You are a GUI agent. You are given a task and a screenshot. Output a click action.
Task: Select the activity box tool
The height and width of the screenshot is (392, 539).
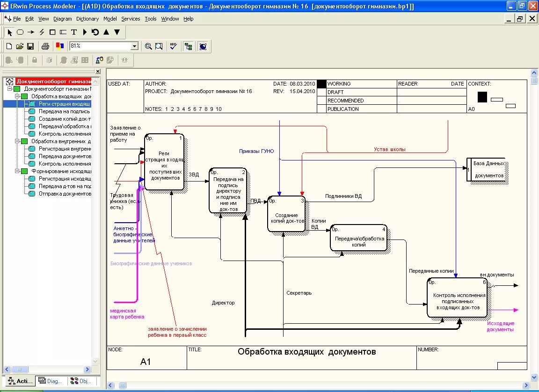[x=52, y=32]
